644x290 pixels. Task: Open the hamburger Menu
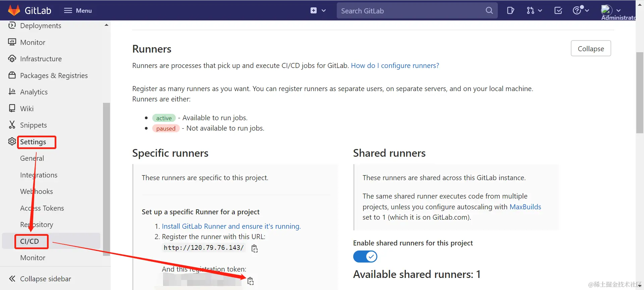point(78,10)
